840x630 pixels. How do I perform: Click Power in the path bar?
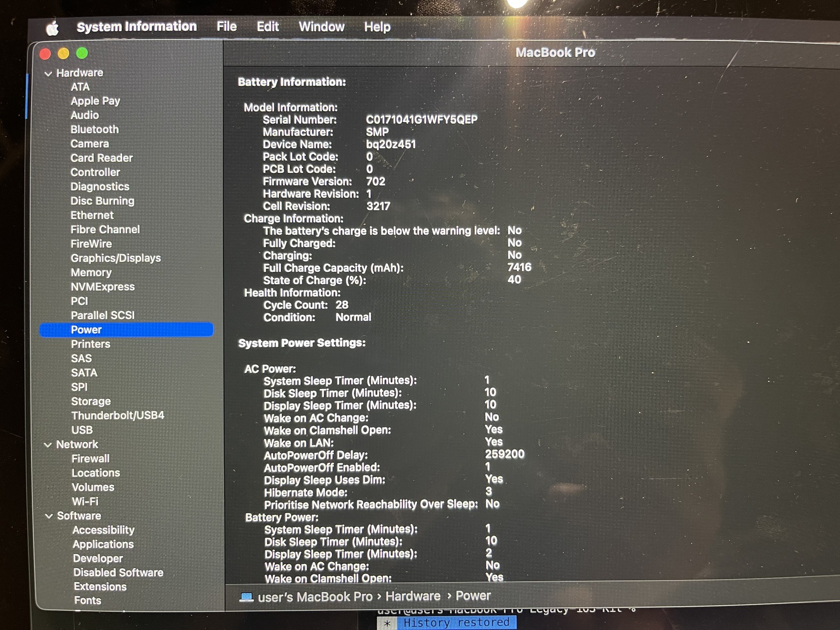[x=473, y=596]
